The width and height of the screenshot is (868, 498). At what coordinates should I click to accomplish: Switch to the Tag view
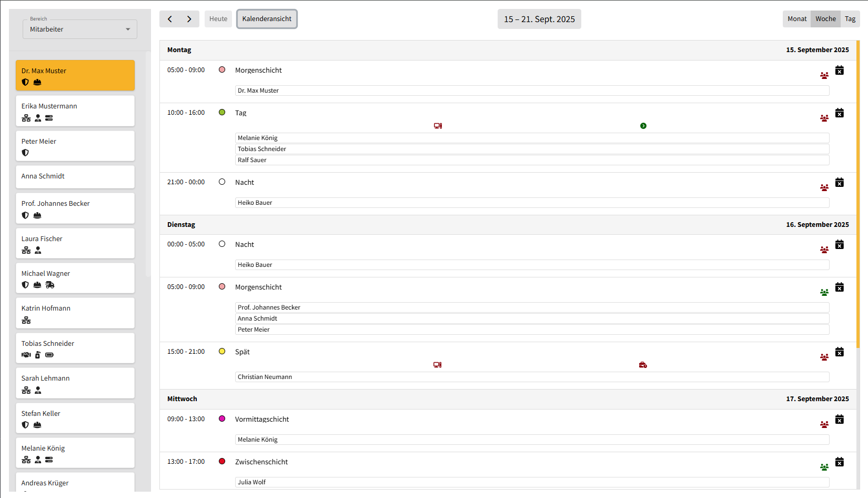(x=850, y=19)
